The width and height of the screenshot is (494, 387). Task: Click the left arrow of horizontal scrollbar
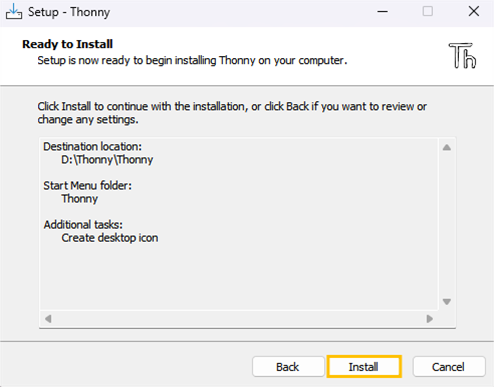(48, 319)
